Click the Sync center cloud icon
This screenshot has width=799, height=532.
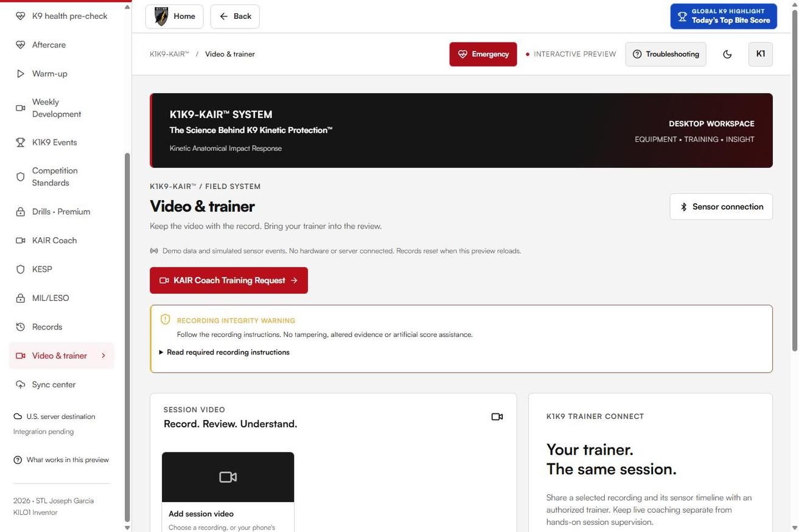pyautogui.click(x=21, y=385)
